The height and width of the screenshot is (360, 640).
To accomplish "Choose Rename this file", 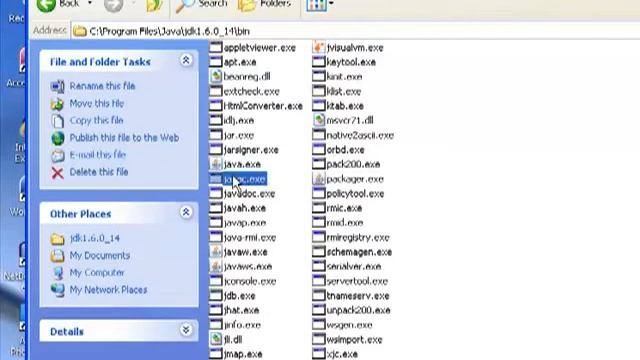I will pos(102,86).
